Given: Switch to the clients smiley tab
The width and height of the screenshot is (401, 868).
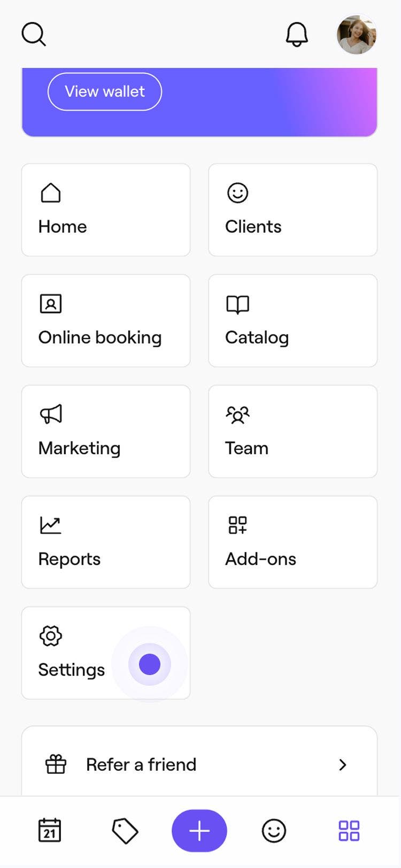Looking at the screenshot, I should point(274,831).
